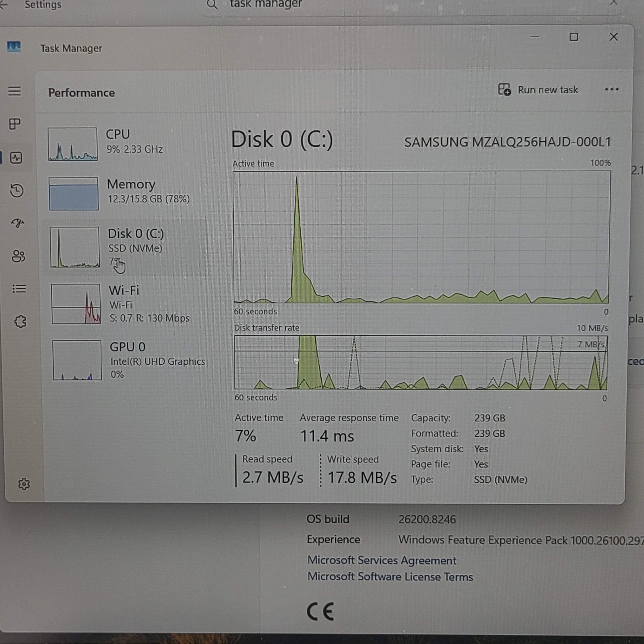Image resolution: width=644 pixels, height=644 pixels.
Task: Click the 'SAMSUNG MZALQ256HAJD-000L1' disk model text
Action: click(x=508, y=142)
